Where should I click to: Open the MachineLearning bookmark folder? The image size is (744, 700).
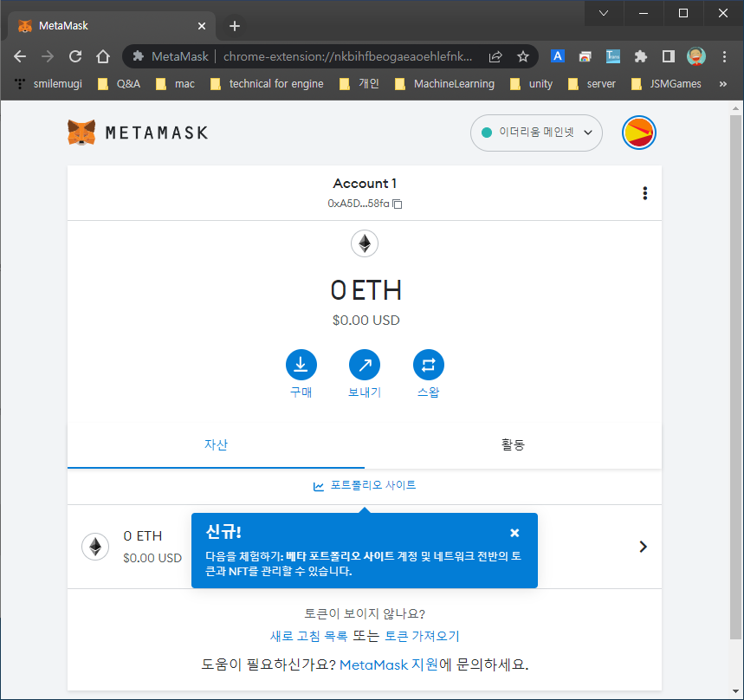444,84
